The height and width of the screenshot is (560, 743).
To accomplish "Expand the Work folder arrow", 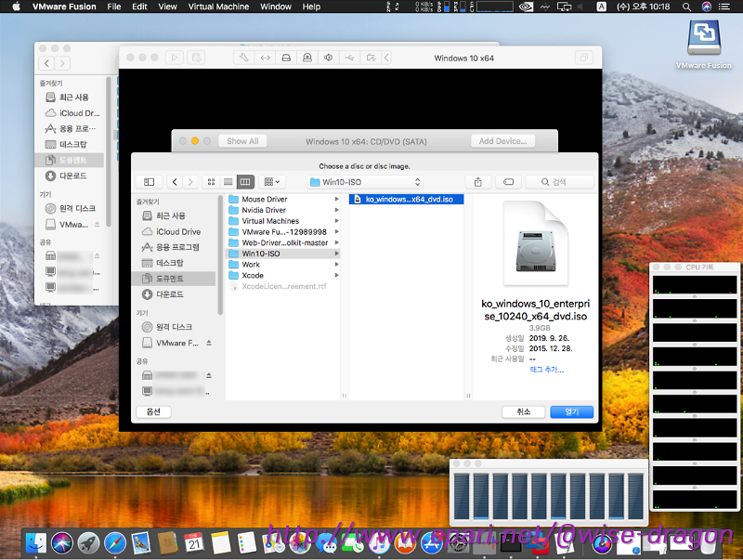I will (x=336, y=265).
